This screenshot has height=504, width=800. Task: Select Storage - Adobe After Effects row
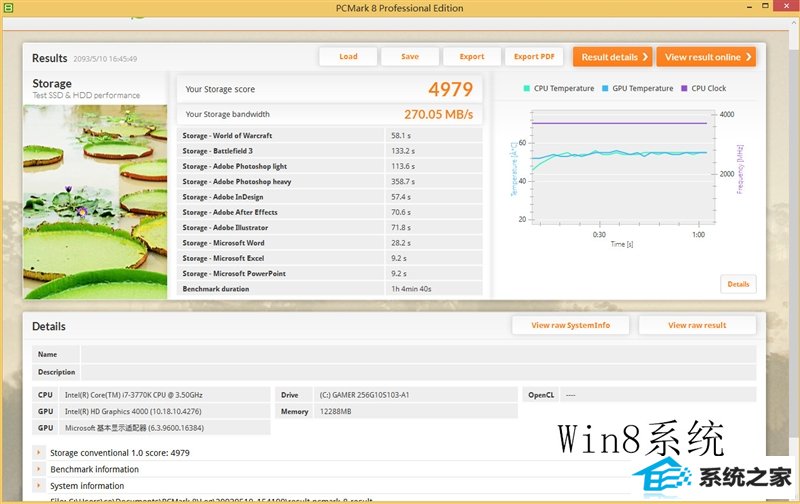pos(330,212)
